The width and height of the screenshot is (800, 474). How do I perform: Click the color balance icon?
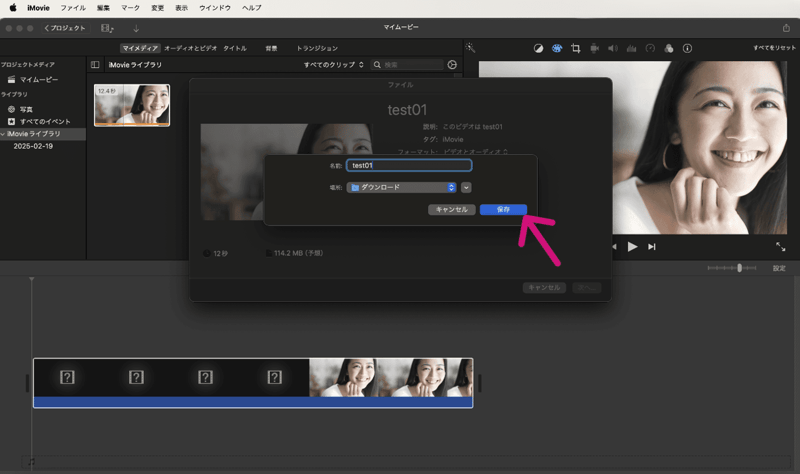(x=537, y=48)
